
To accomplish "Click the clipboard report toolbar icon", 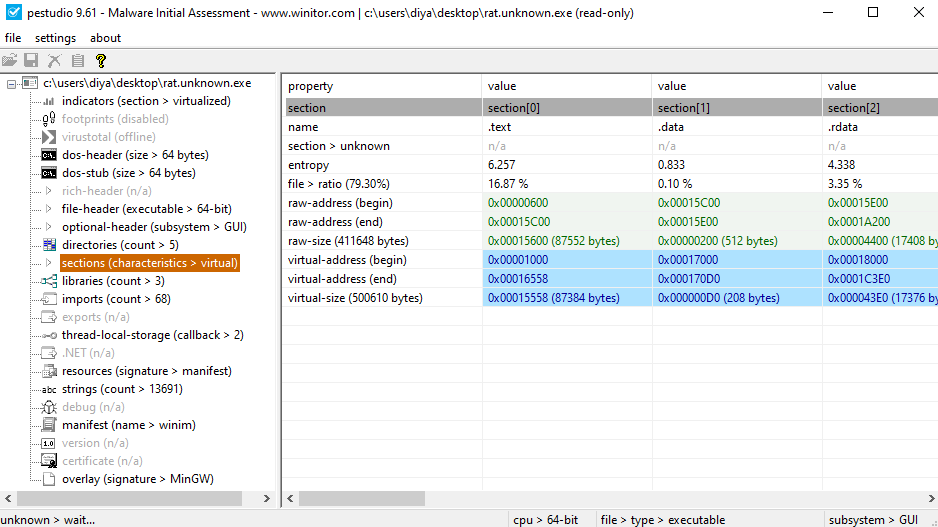I will (x=78, y=60).
